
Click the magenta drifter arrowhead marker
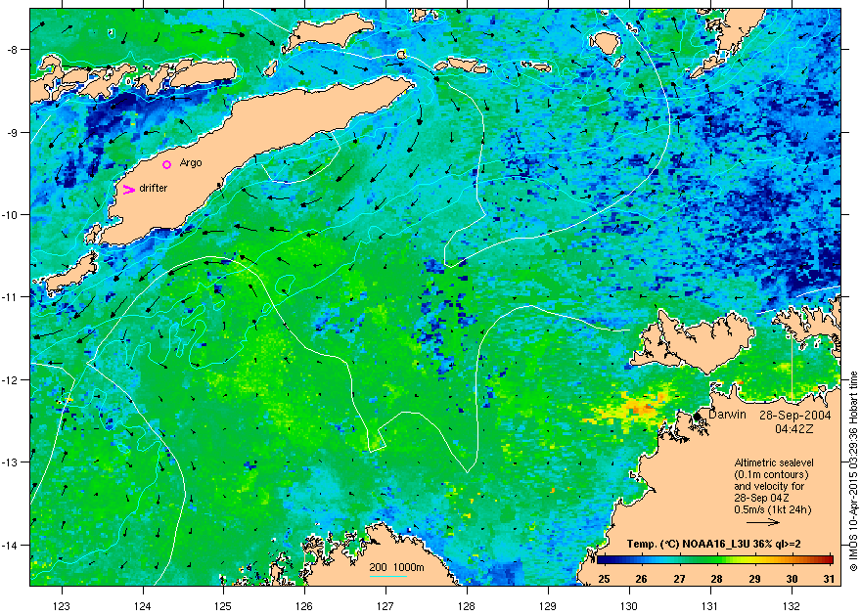128,190
